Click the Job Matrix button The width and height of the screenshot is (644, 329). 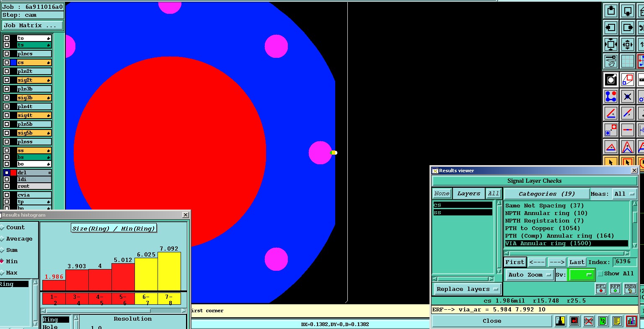pyautogui.click(x=32, y=26)
